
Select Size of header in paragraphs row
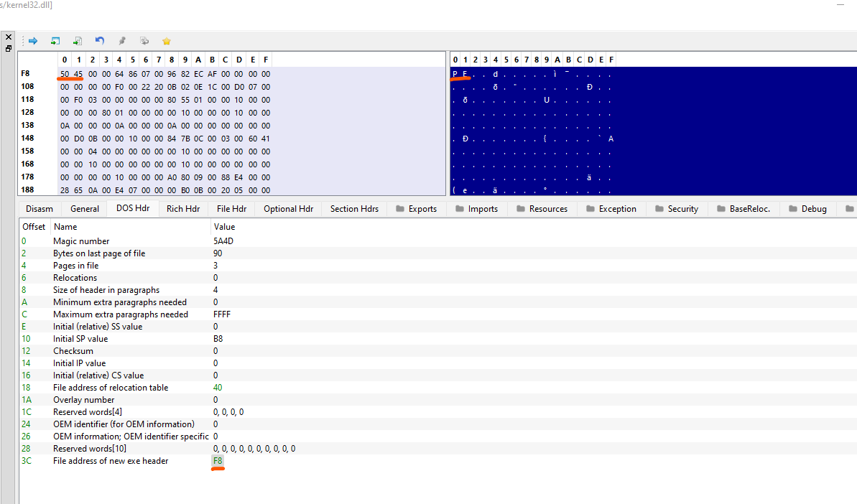click(437, 290)
